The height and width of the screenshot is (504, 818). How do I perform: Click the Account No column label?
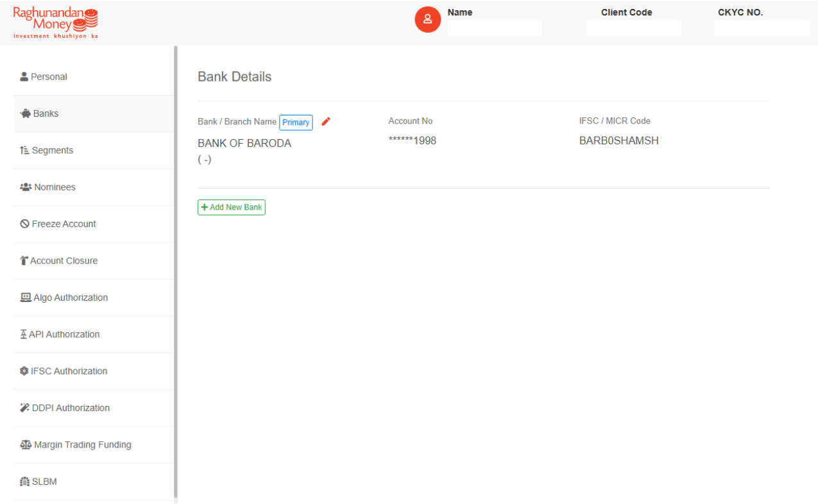[x=411, y=121]
